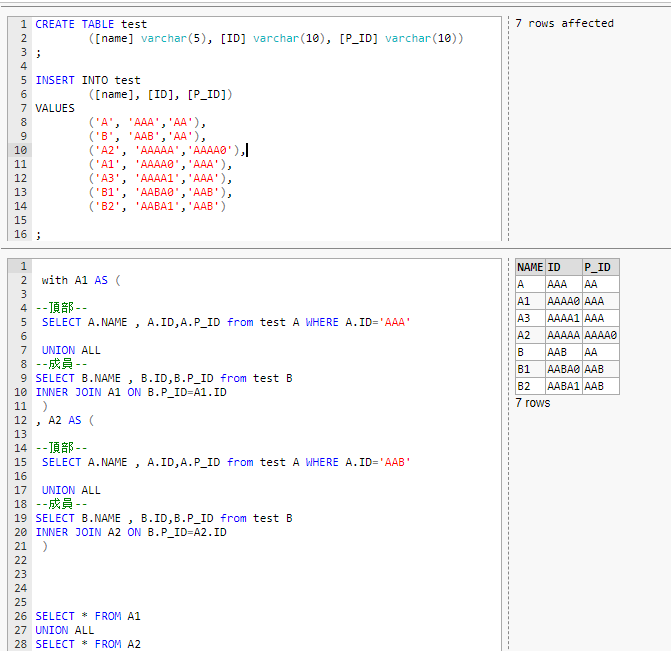
Task: Click the SELECT line with WHERE A.ID='AAB'
Action: [x=226, y=462]
